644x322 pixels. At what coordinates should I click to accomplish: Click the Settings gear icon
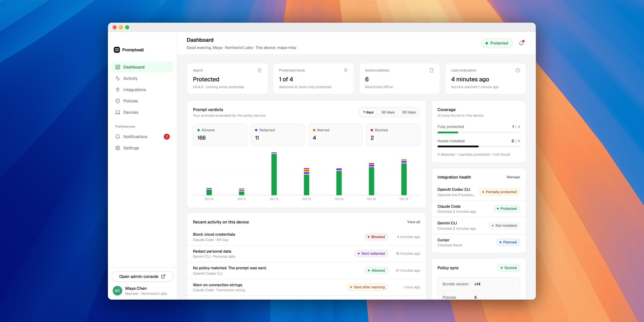tap(117, 148)
